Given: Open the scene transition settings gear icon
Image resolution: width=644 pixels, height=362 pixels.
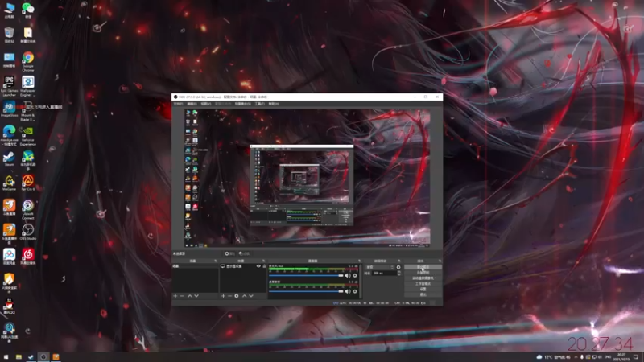Looking at the screenshot, I should [x=398, y=267].
